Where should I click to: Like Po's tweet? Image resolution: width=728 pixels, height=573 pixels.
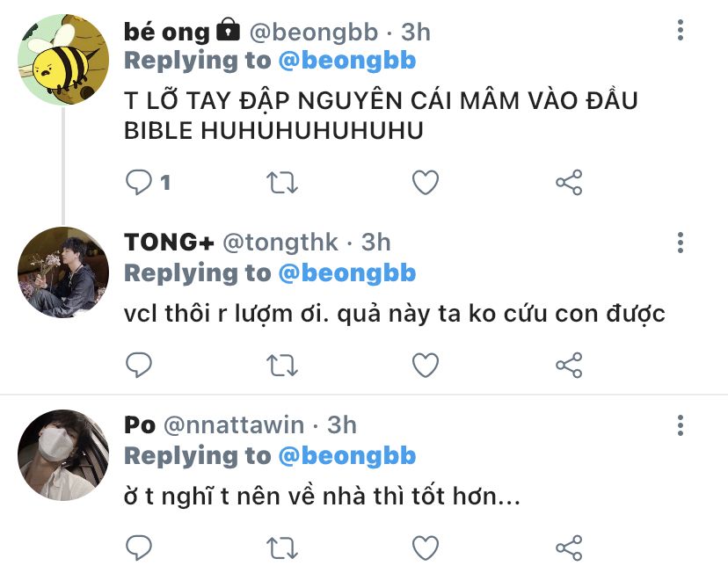426,547
